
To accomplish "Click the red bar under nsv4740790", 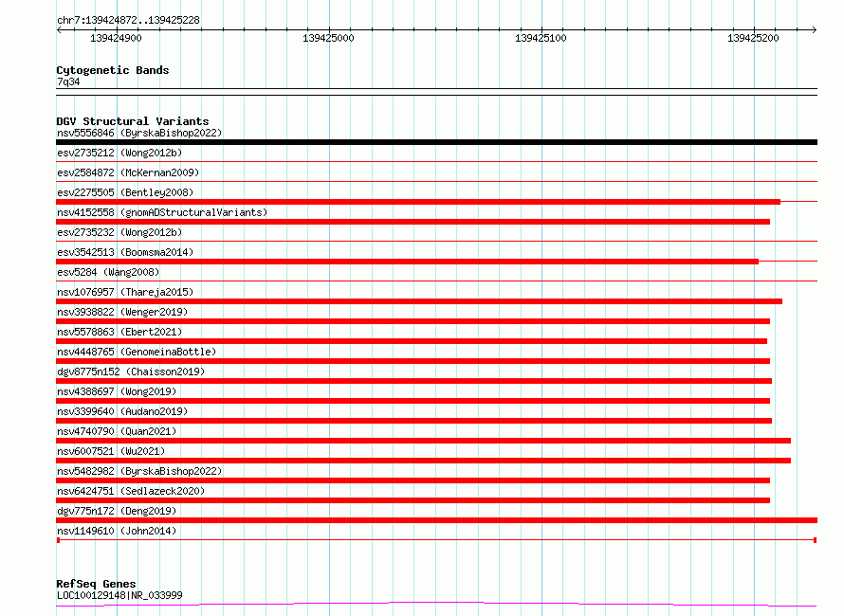I will [x=424, y=441].
